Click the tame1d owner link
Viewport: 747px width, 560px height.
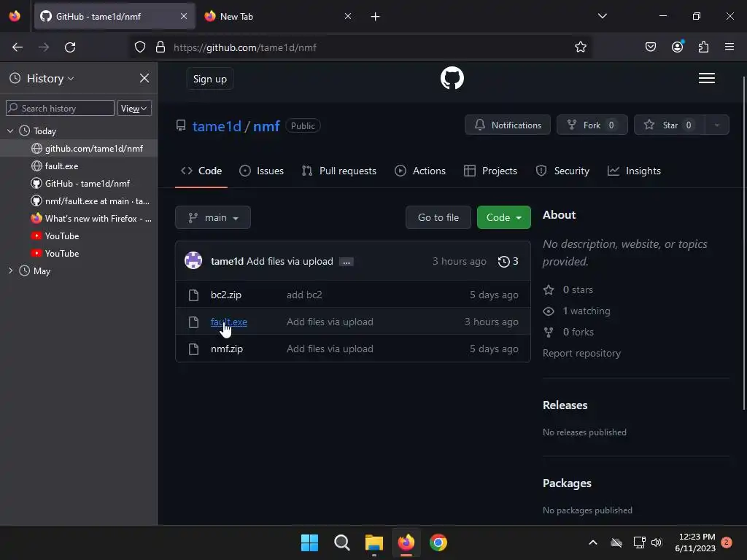(217, 126)
